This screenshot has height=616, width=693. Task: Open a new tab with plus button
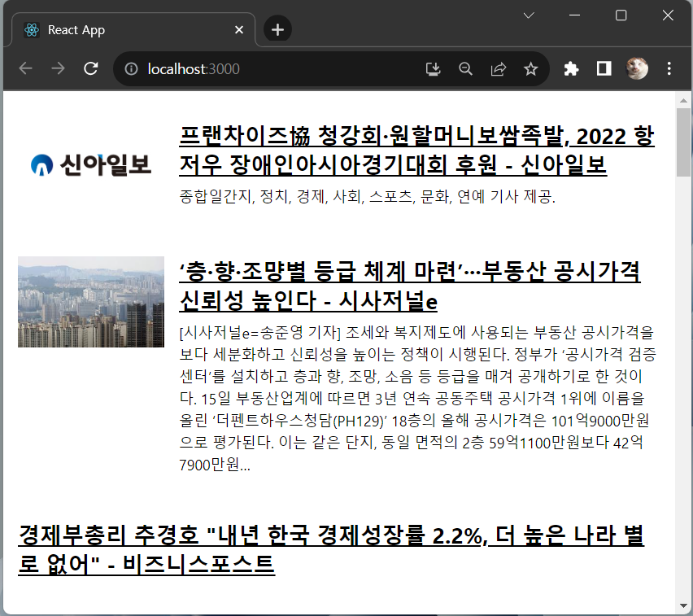coord(277,29)
